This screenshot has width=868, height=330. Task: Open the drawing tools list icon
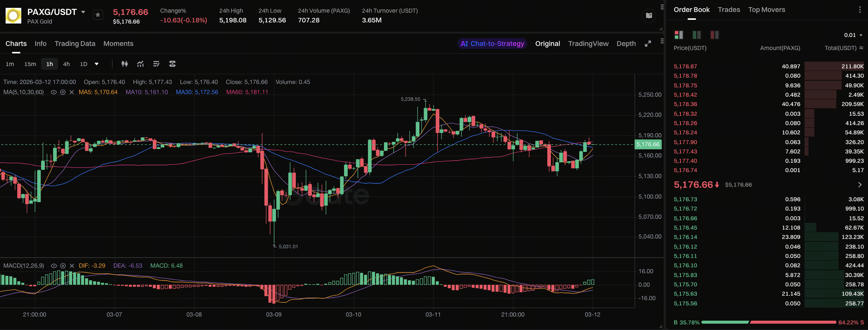pos(156,64)
